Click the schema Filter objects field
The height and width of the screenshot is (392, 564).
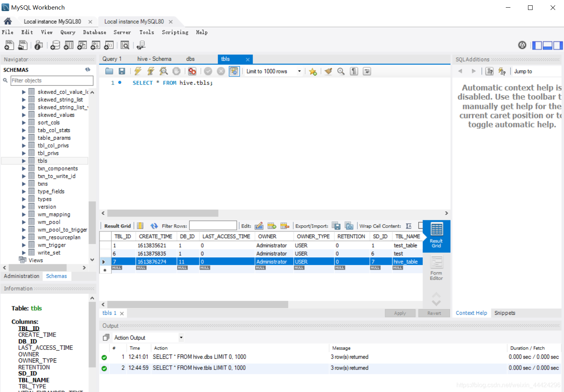[52, 81]
